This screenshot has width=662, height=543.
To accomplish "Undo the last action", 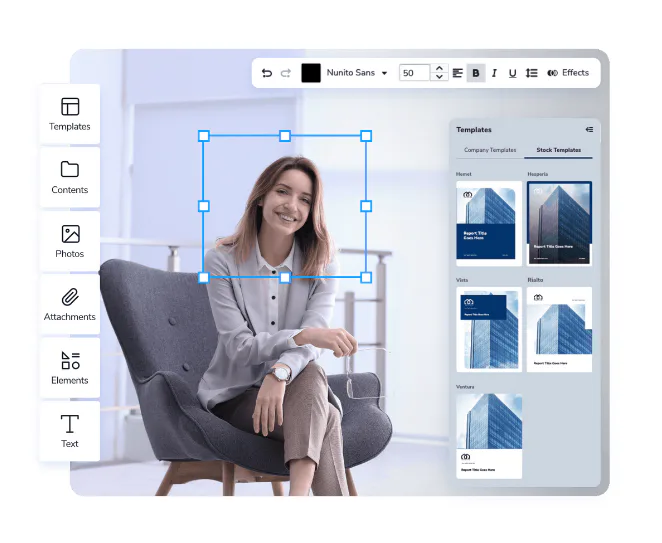I will pos(267,73).
